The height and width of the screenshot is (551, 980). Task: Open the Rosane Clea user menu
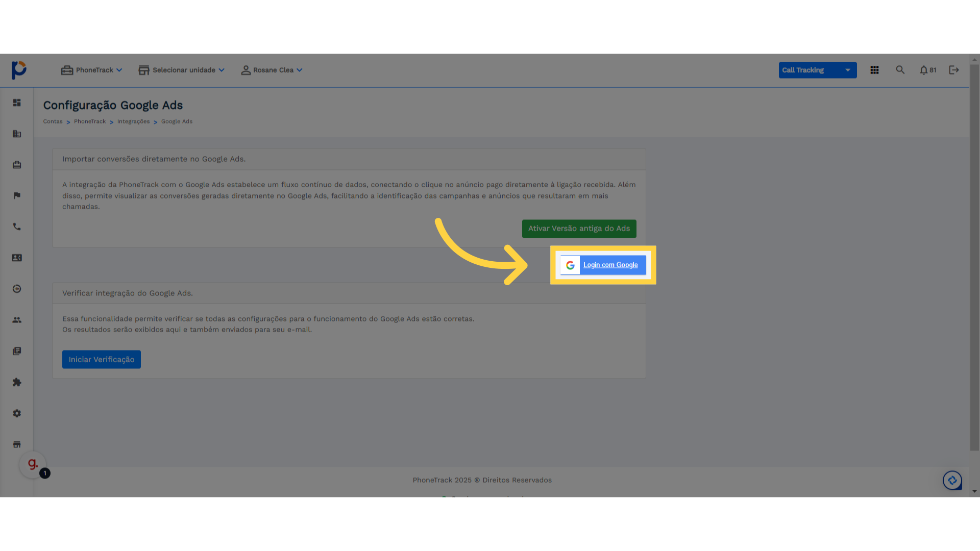click(x=272, y=70)
